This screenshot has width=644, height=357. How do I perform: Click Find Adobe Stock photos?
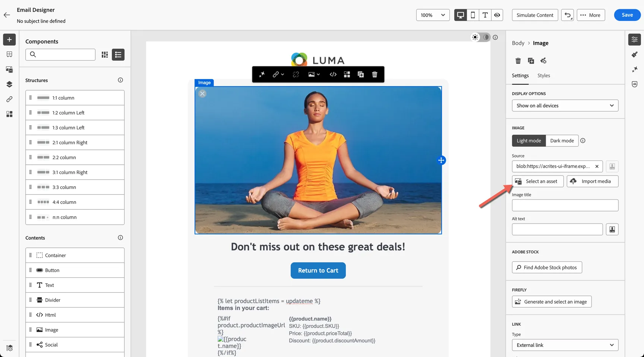(x=547, y=268)
